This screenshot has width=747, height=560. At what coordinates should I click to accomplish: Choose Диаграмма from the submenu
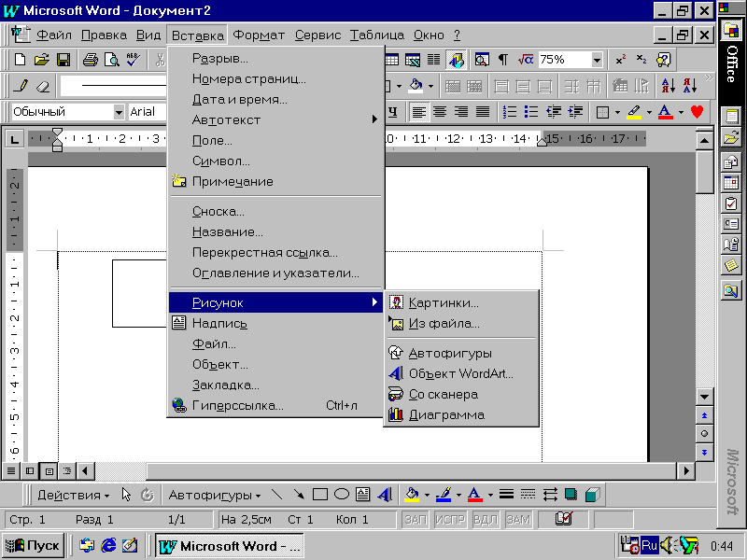click(461, 414)
